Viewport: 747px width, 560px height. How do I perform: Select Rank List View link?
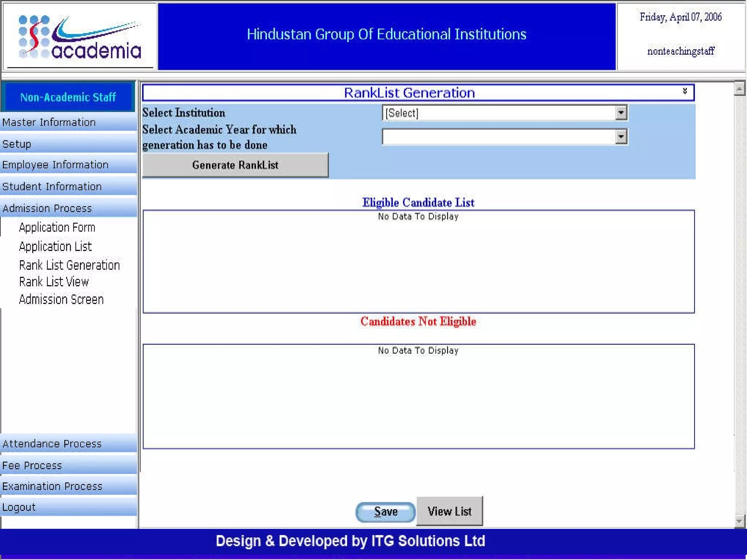54,282
